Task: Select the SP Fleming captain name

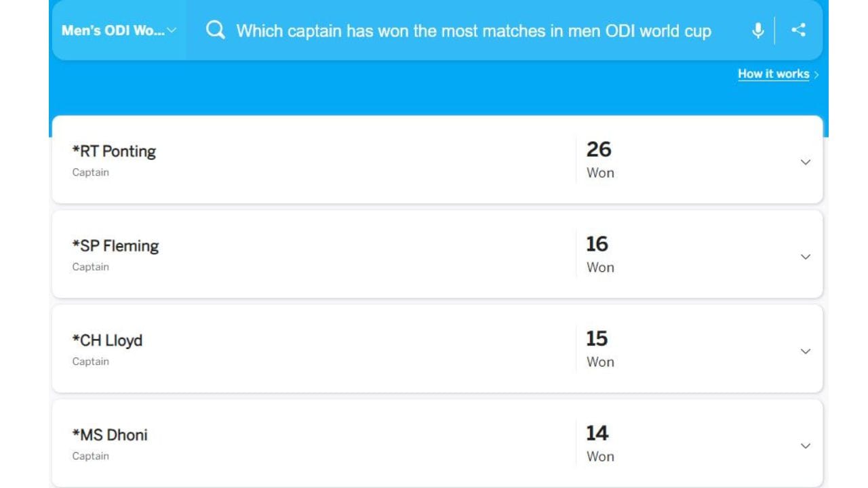Action: click(x=115, y=245)
